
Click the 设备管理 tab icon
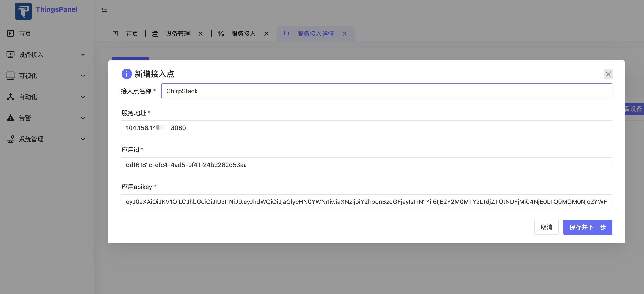click(155, 33)
